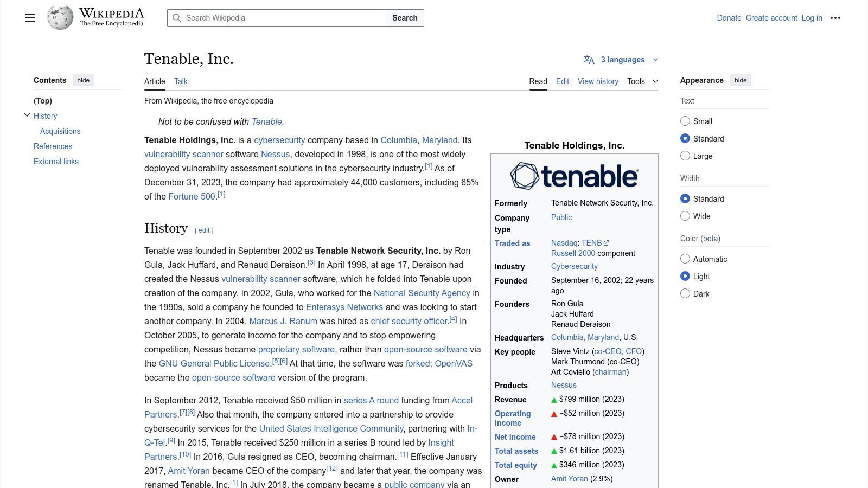Open the Create account link
This screenshot has width=868, height=488.
tap(771, 18)
